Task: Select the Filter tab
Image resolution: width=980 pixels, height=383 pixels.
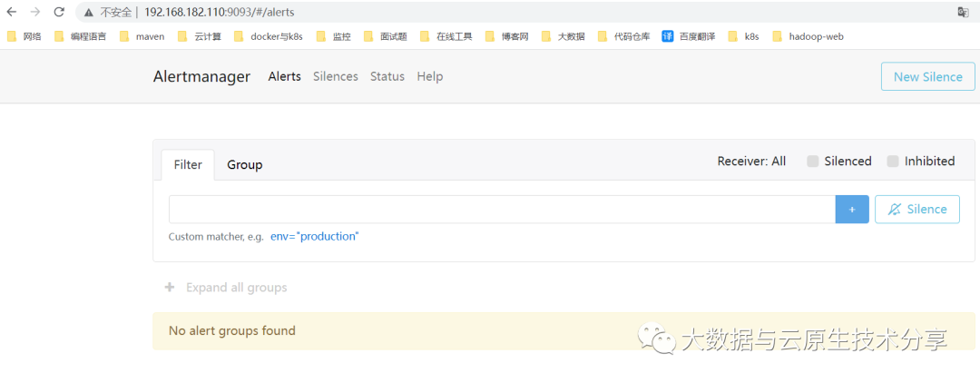Action: tap(188, 165)
